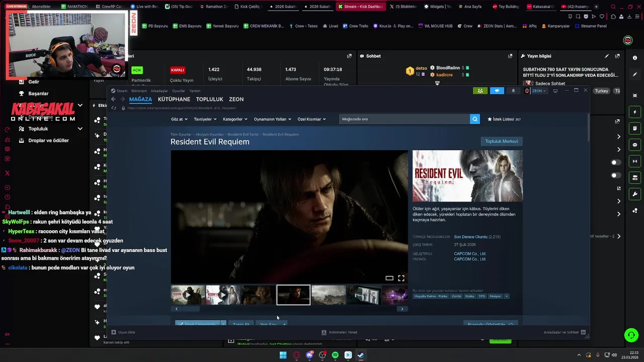The width and height of the screenshot is (644, 362).
Task: Open Steam's Oyunlar menu
Action: 179,91
